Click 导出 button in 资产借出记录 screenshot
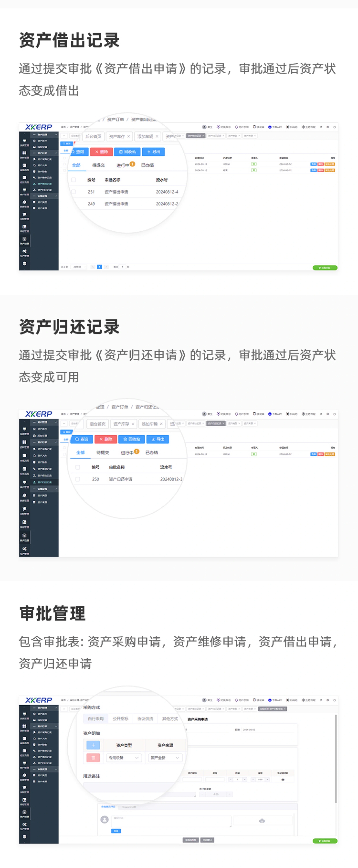 154,152
